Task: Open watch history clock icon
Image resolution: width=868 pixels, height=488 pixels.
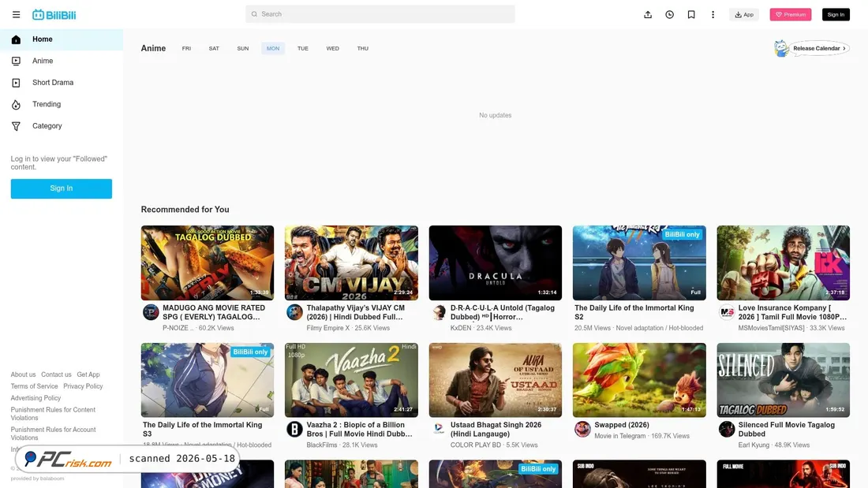Action: (x=669, y=15)
